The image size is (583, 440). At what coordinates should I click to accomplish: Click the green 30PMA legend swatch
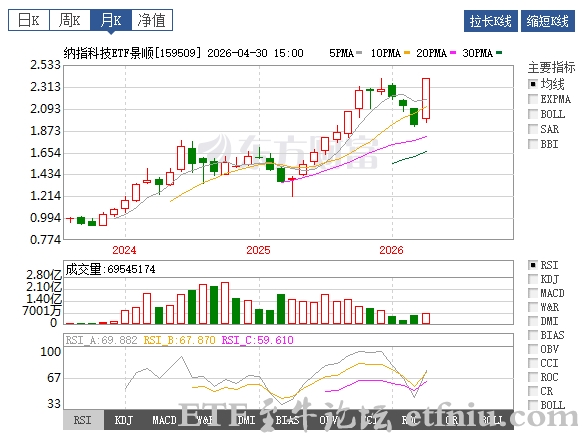pos(499,53)
